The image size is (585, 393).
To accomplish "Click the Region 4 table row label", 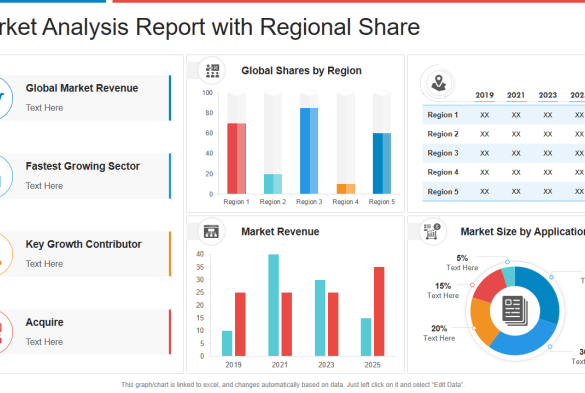I will (443, 172).
